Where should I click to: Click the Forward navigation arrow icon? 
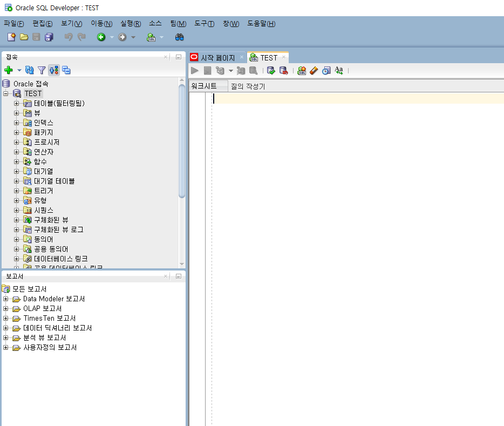pos(122,37)
